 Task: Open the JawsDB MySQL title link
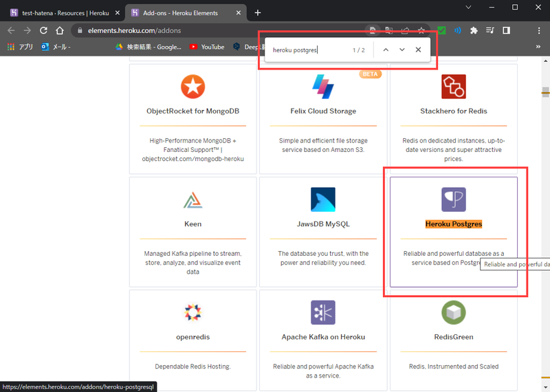coord(323,224)
